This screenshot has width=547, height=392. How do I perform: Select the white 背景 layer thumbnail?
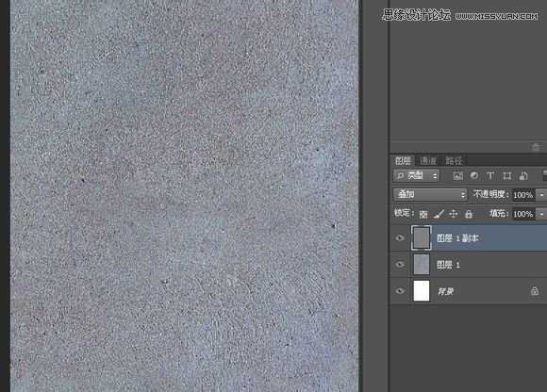pos(421,290)
